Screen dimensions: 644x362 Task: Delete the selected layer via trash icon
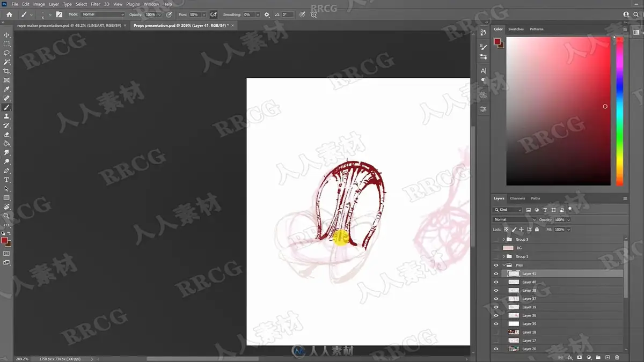pyautogui.click(x=617, y=357)
